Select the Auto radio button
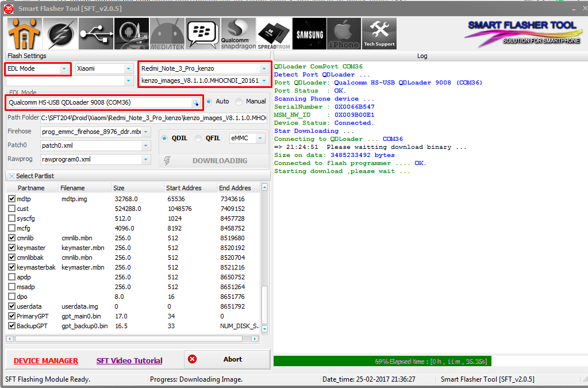Screen dimensions: 588x388 pyautogui.click(x=209, y=102)
